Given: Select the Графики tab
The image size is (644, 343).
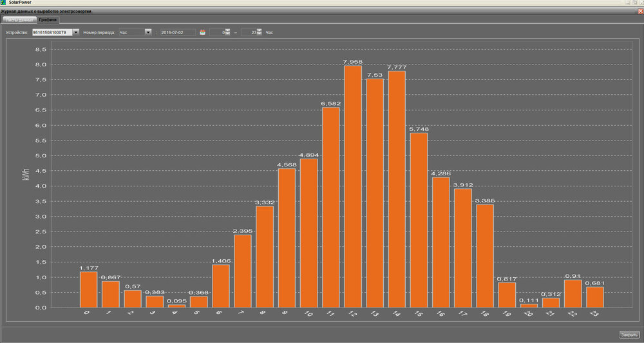Looking at the screenshot, I should [48, 20].
